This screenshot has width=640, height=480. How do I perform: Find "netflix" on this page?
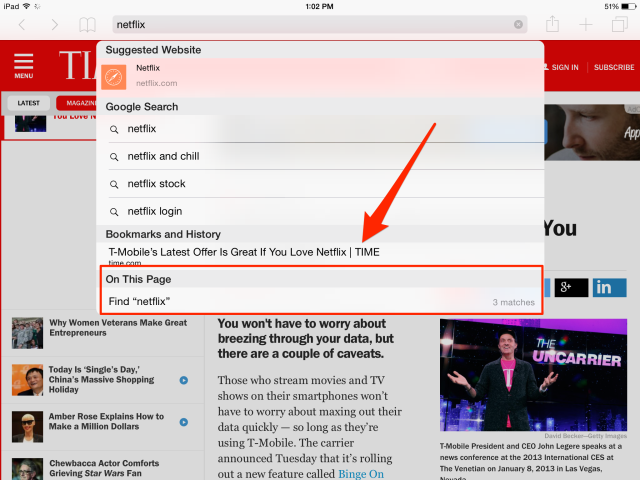point(321,302)
